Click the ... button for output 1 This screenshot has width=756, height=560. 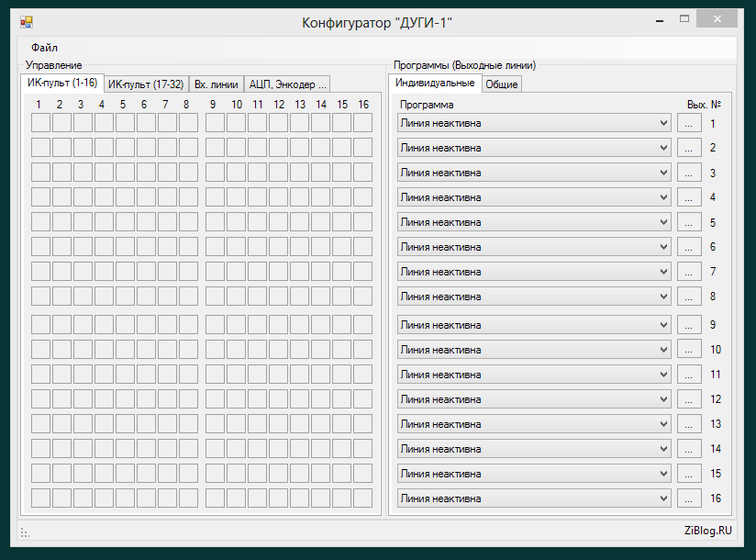[689, 123]
